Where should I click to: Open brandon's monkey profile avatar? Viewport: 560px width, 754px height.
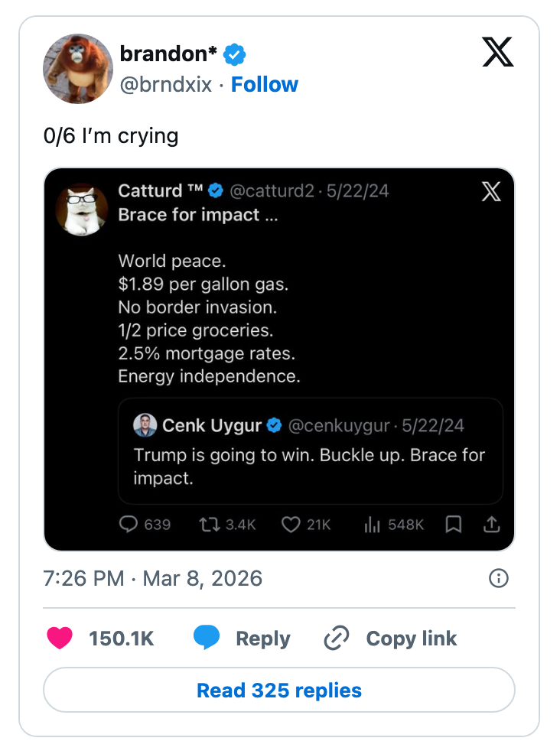coord(78,68)
